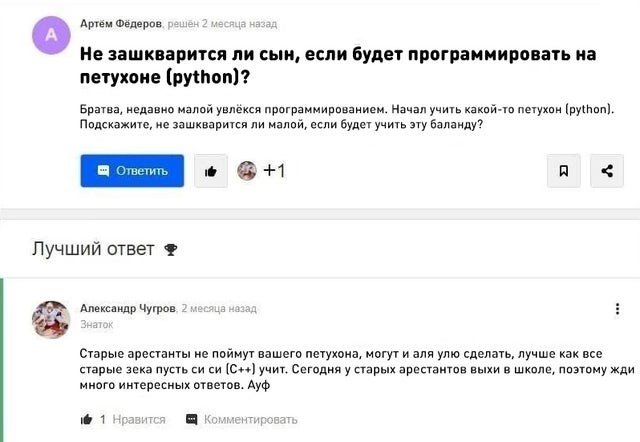Click the blue Ответить button
This screenshot has height=442, width=640.
(132, 171)
